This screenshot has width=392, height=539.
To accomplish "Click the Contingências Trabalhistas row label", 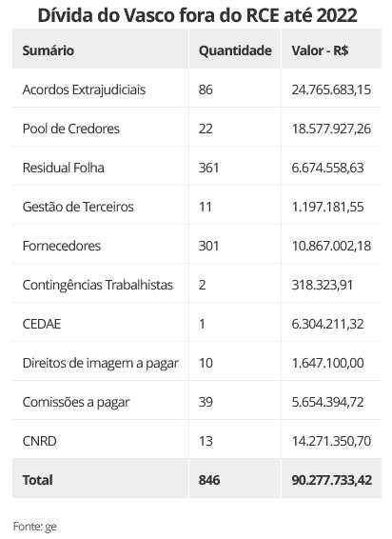I will coord(98,285).
